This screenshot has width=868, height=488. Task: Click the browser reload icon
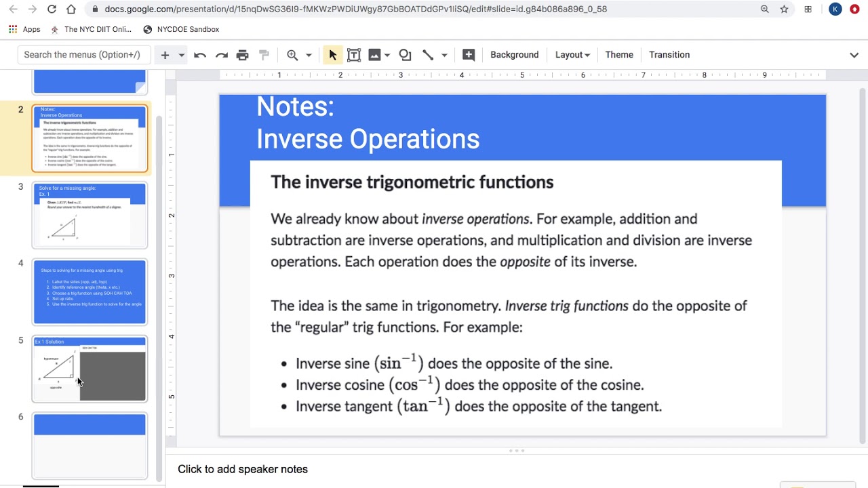[52, 9]
